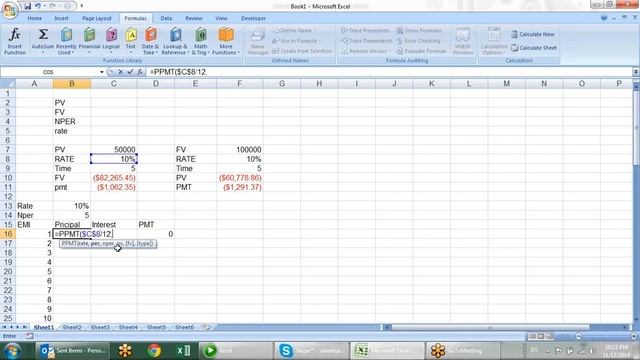Open the Math & Trig functions
The height and width of the screenshot is (360, 640).
coord(200,41)
